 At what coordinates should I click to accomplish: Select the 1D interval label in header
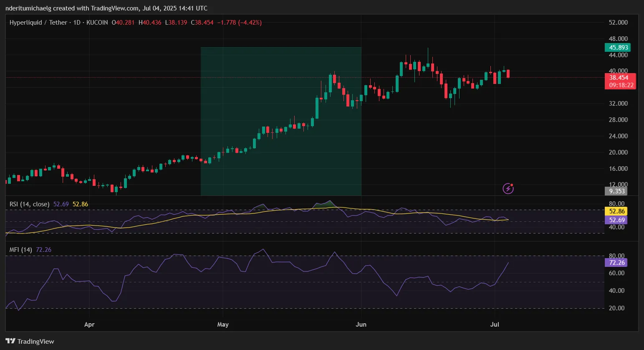pos(77,23)
